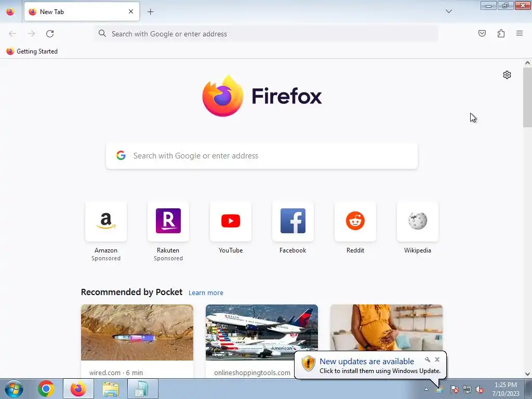This screenshot has height=399, width=532.
Task: Open the YouTube shortcut tile
Action: [231, 221]
